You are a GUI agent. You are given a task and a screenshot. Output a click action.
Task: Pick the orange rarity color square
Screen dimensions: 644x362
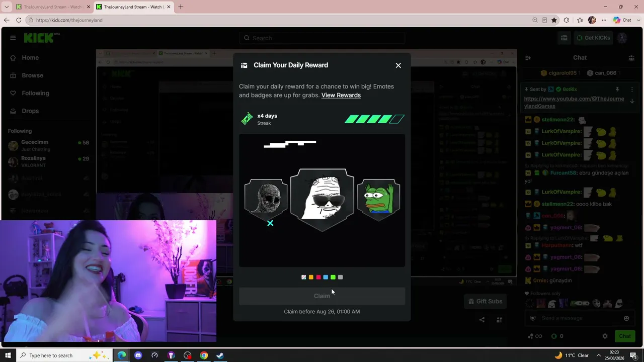(311, 277)
